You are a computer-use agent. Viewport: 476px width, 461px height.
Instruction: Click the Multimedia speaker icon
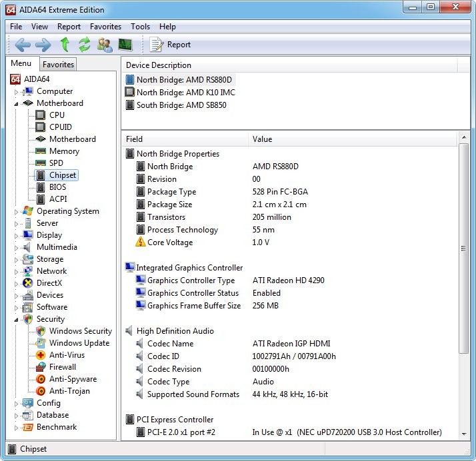pos(27,247)
